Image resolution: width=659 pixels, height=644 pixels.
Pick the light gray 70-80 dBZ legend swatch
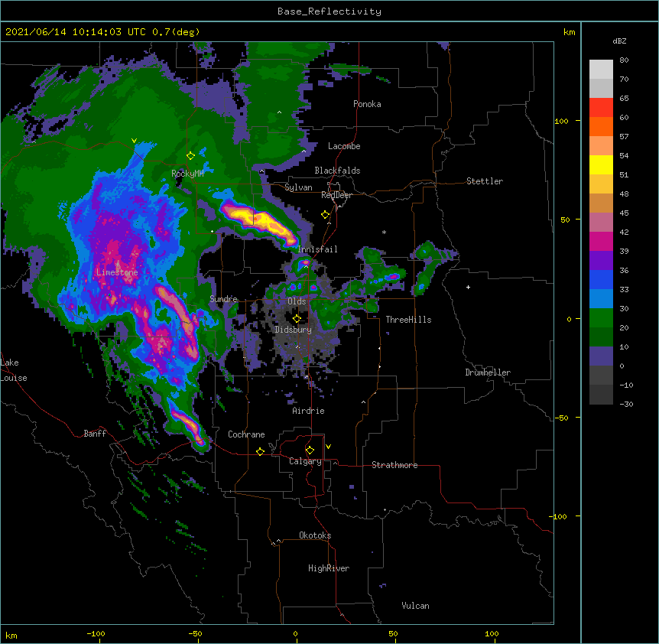[601, 70]
